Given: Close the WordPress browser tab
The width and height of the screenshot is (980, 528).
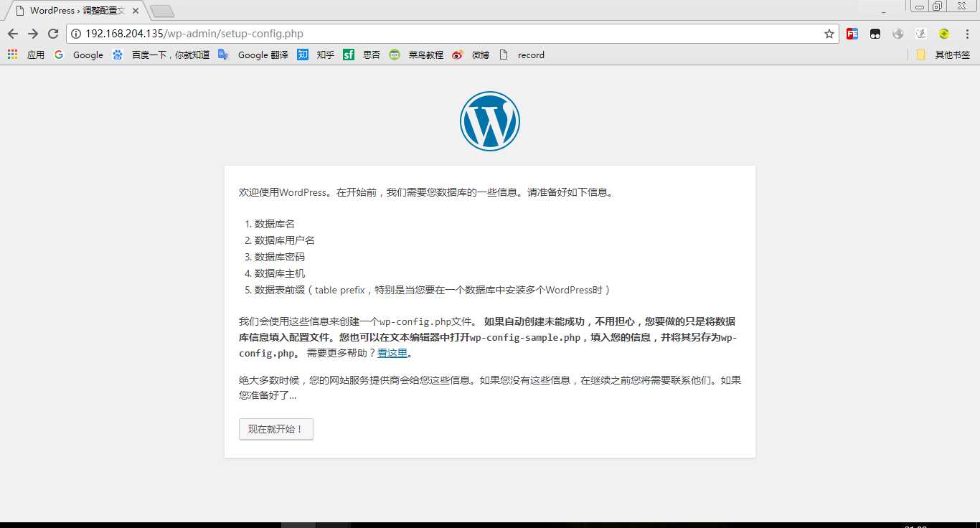Looking at the screenshot, I should coord(136,11).
